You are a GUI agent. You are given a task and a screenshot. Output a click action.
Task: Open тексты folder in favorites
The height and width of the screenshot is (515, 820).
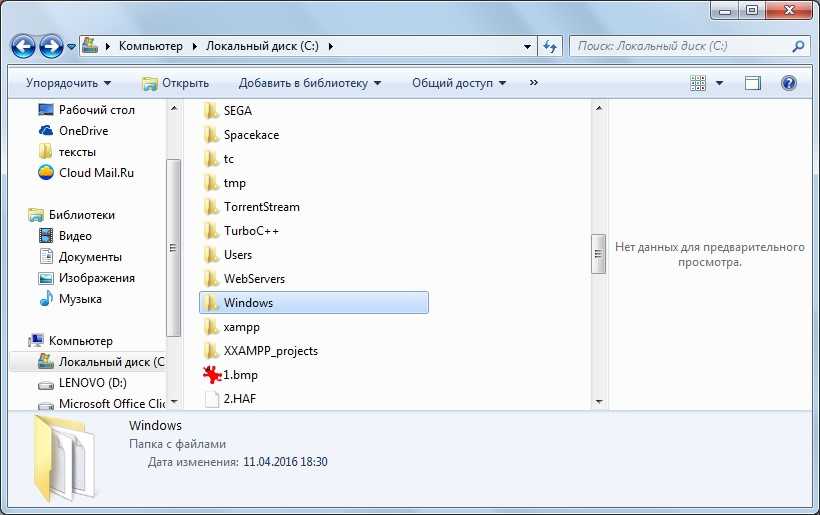point(67,152)
